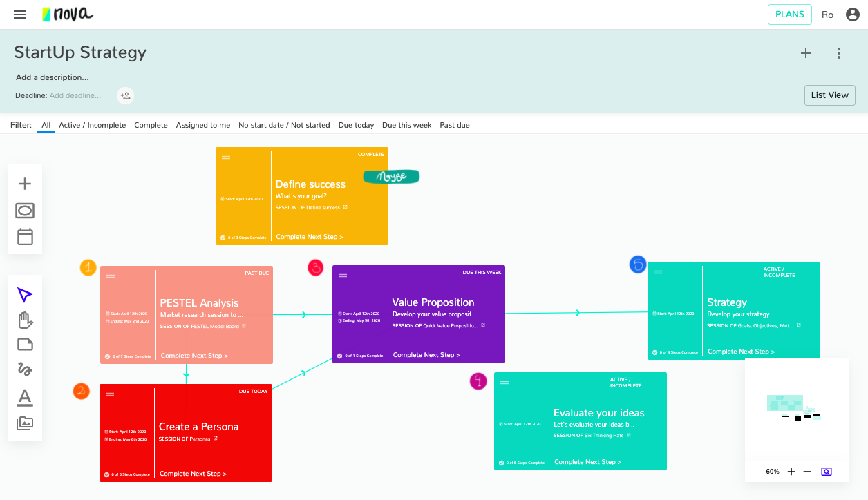Filter by Active / Incomplete

tap(93, 125)
